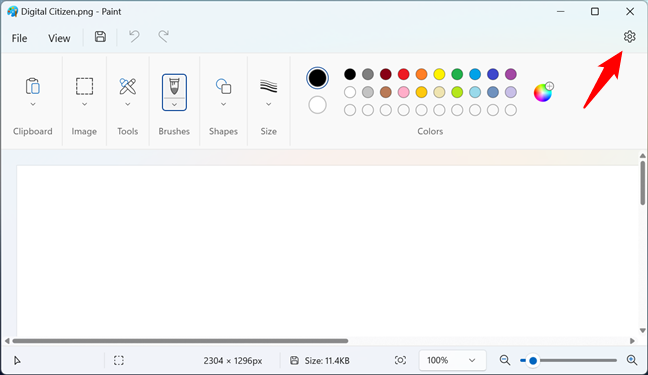Expand the Brushes dropdown chevron

174,105
